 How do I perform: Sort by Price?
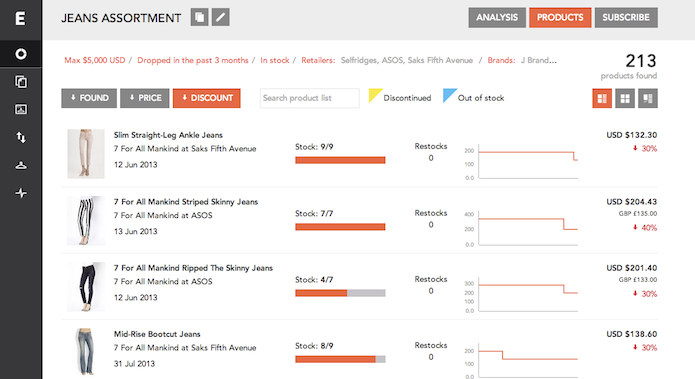tap(145, 98)
